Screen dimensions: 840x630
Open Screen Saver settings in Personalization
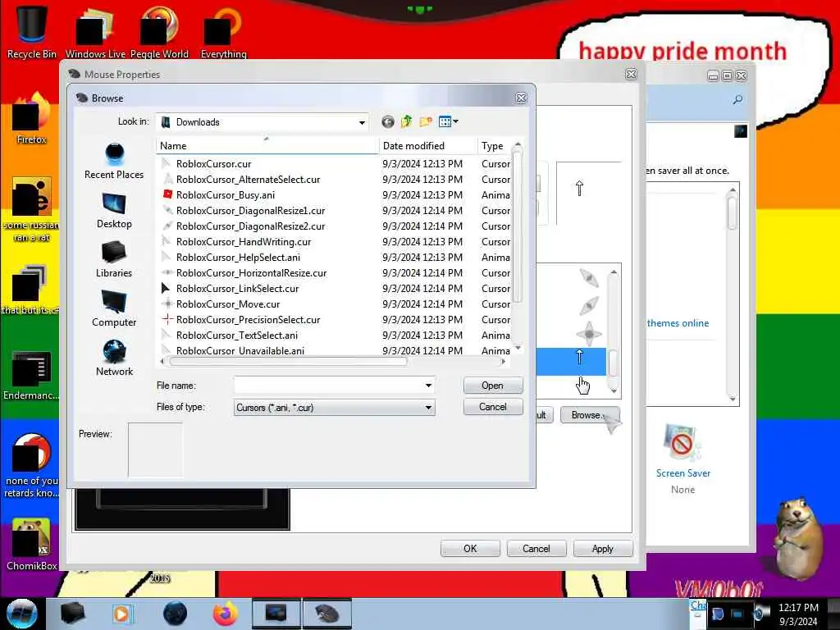(682, 459)
